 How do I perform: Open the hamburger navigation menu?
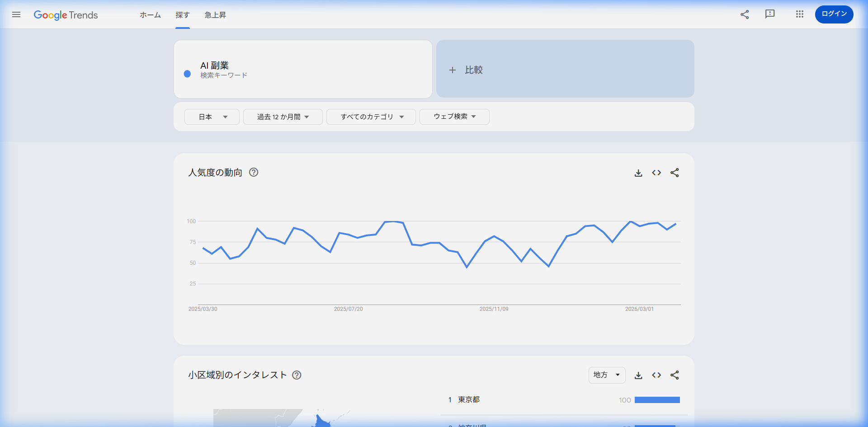coord(16,14)
